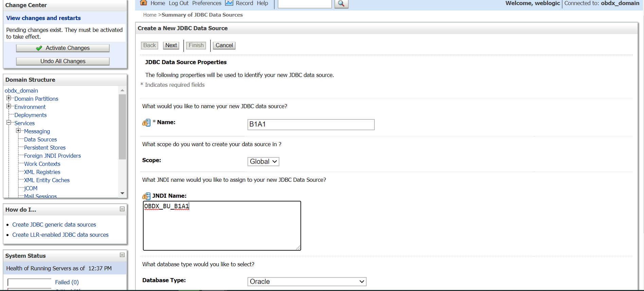Click the info icon beside JNDI Name
644x291 pixels.
[x=146, y=196]
